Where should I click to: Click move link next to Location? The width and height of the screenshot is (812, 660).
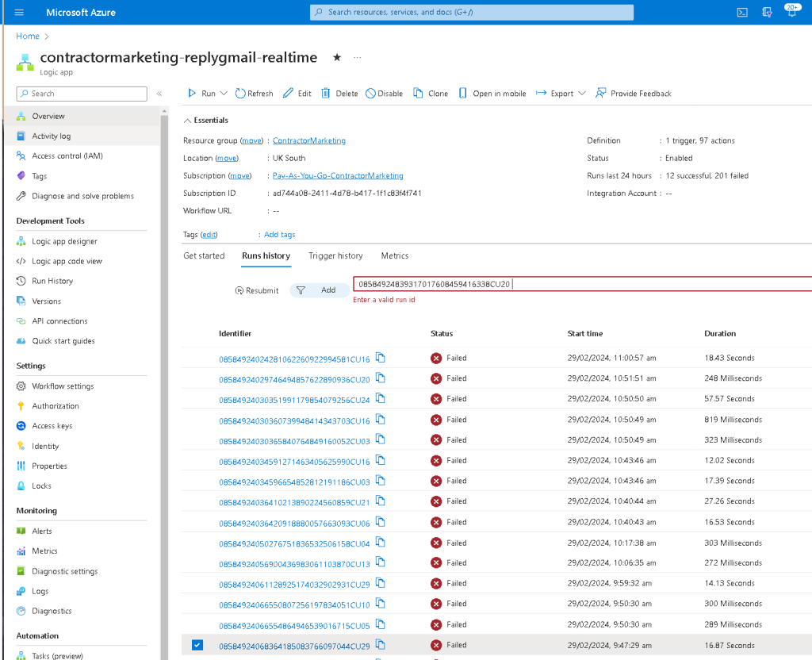point(226,158)
